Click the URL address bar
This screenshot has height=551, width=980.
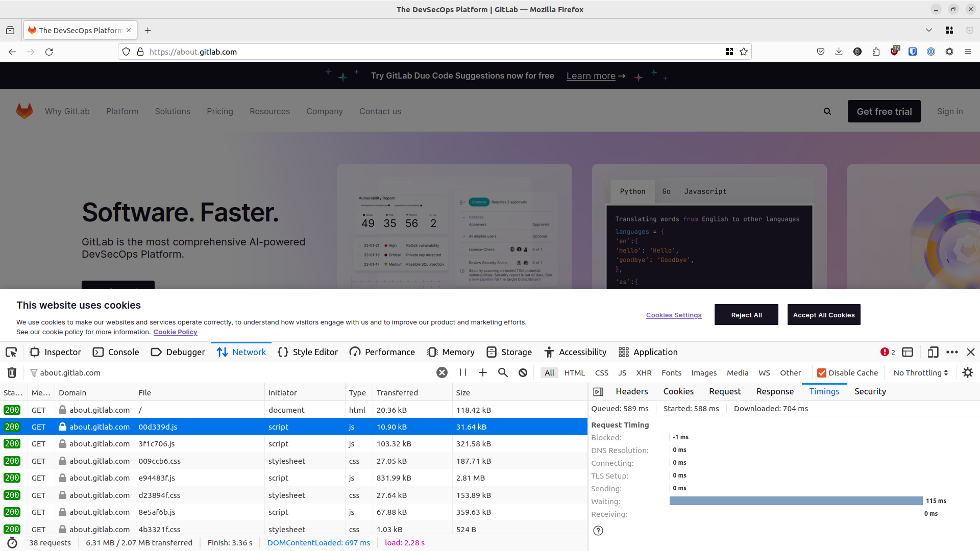coord(434,52)
